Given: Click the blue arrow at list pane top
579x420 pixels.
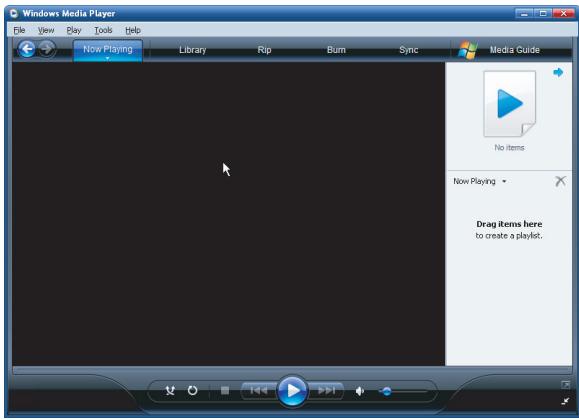Looking at the screenshot, I should coord(558,72).
